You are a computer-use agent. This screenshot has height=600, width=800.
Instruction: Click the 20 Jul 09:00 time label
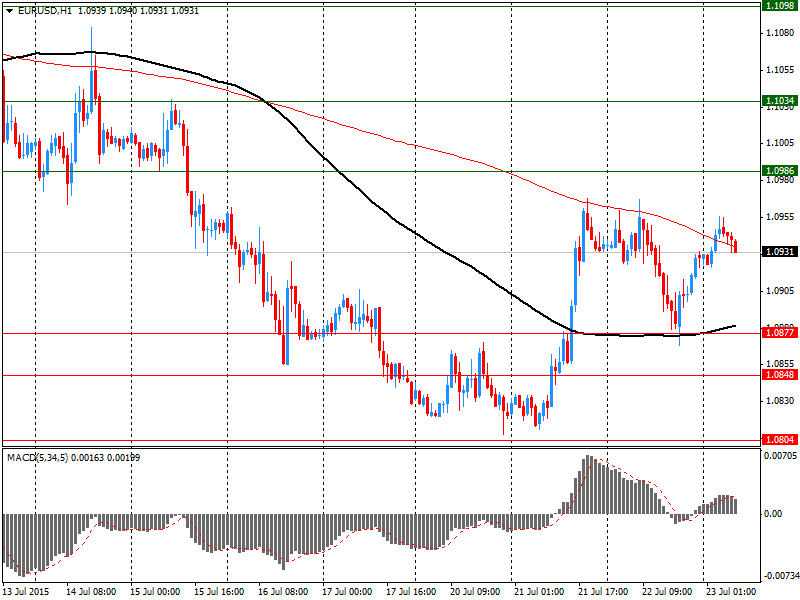(x=476, y=591)
